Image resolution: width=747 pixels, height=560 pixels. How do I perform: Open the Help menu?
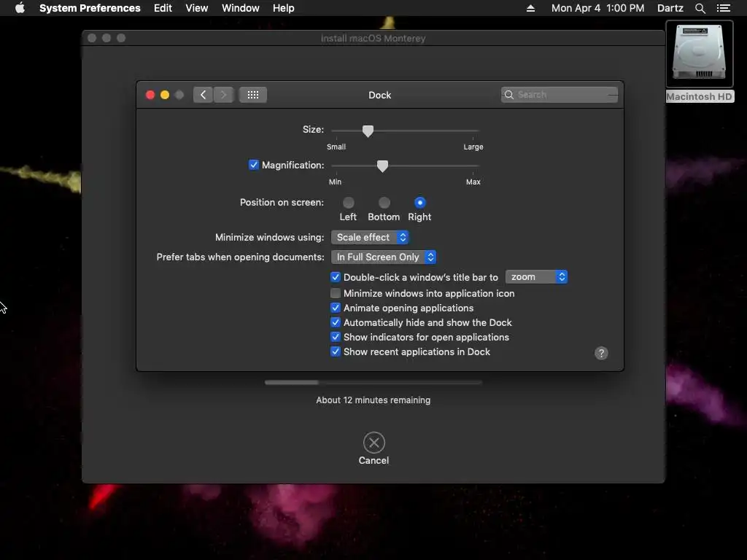(x=284, y=8)
